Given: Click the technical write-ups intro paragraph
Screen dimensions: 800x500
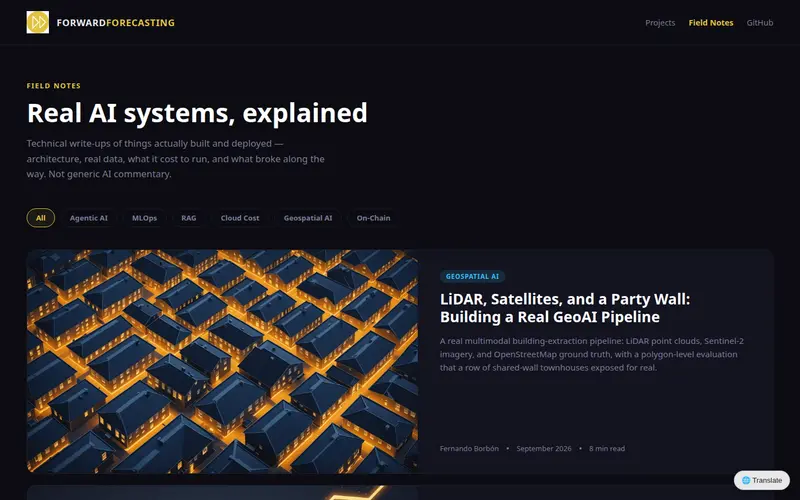Looking at the screenshot, I should click(176, 159).
